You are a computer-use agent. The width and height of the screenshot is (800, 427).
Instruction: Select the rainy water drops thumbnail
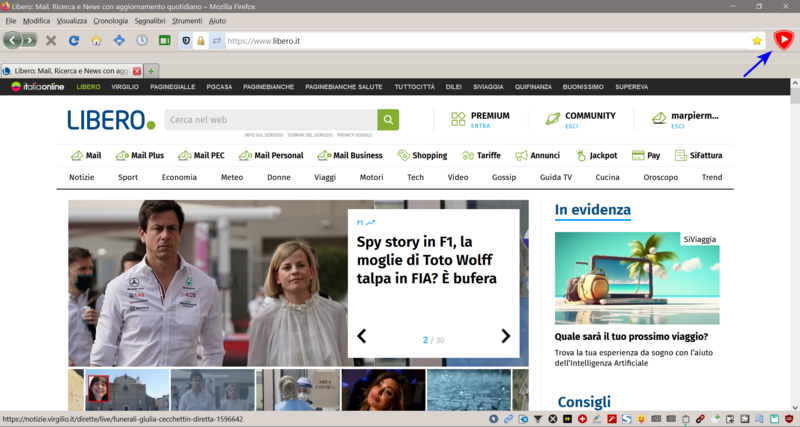(468, 390)
